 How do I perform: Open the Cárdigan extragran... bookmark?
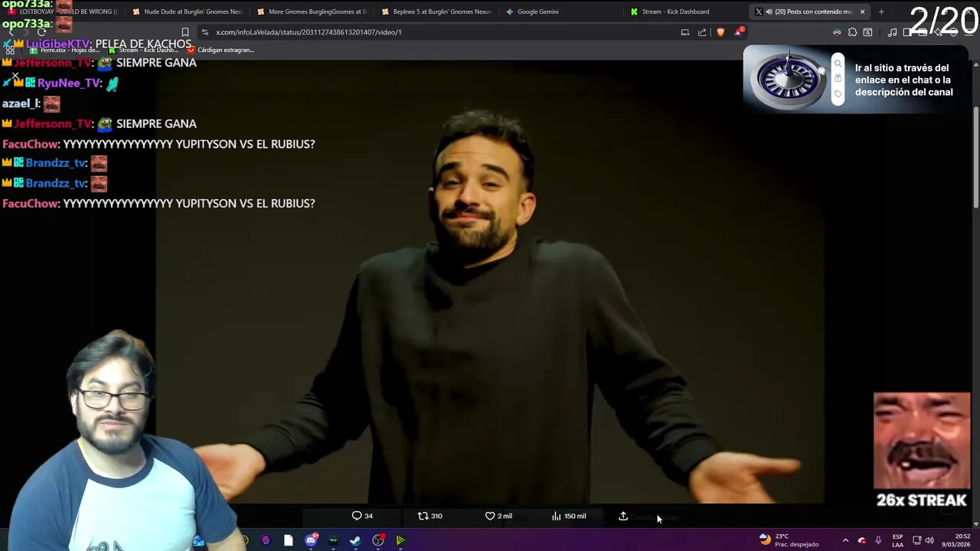coord(220,50)
